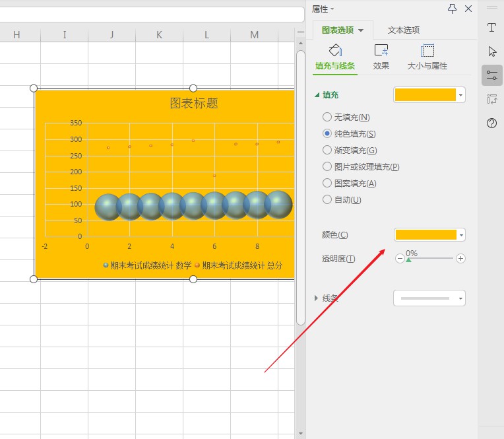Select column header J
The image size is (504, 439).
tap(111, 35)
